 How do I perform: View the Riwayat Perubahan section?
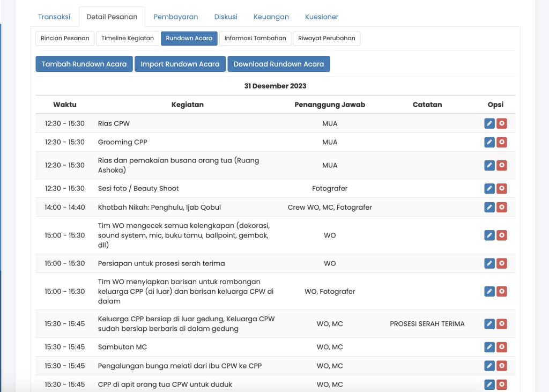click(x=327, y=38)
